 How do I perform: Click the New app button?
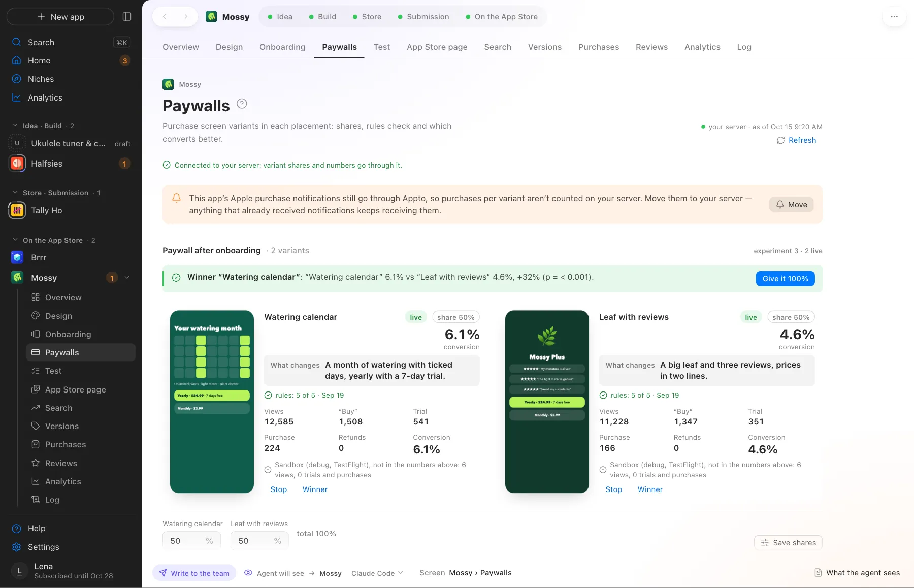click(60, 17)
